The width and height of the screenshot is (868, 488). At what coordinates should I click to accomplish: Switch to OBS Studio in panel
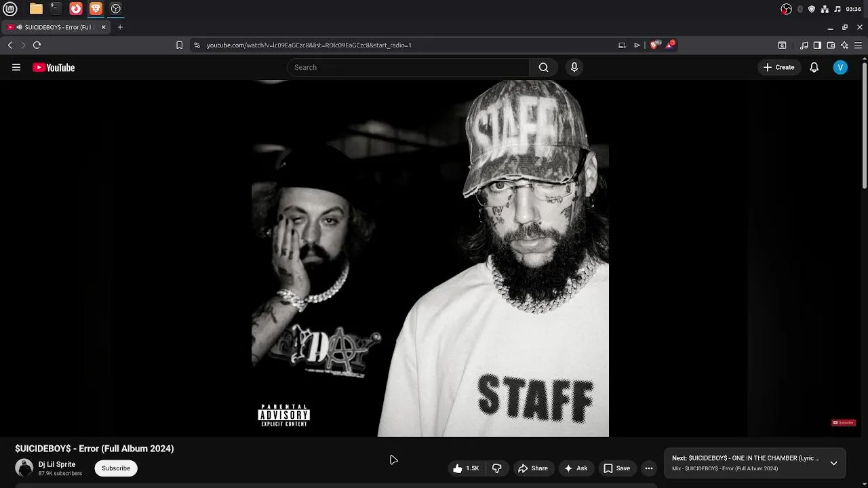pyautogui.click(x=116, y=9)
